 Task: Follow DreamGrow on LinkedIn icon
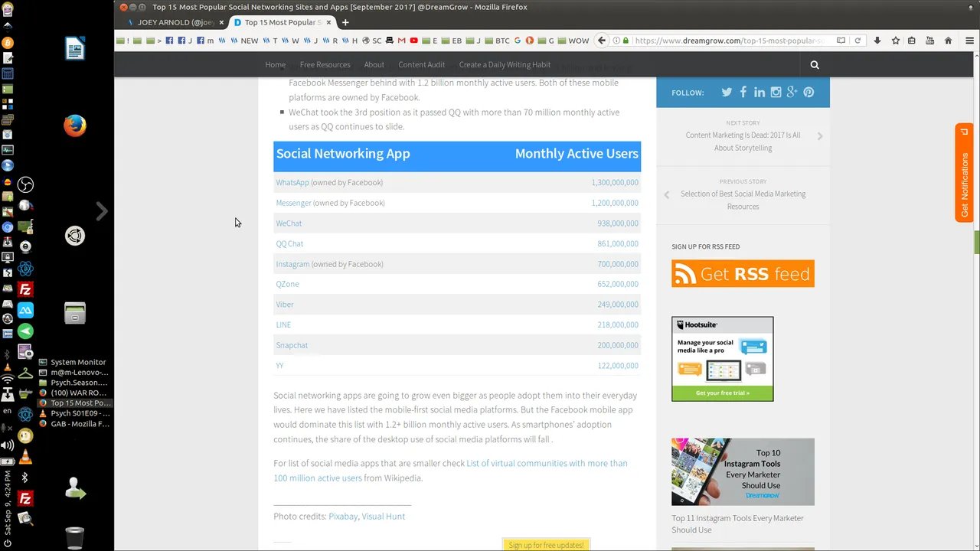pos(759,92)
